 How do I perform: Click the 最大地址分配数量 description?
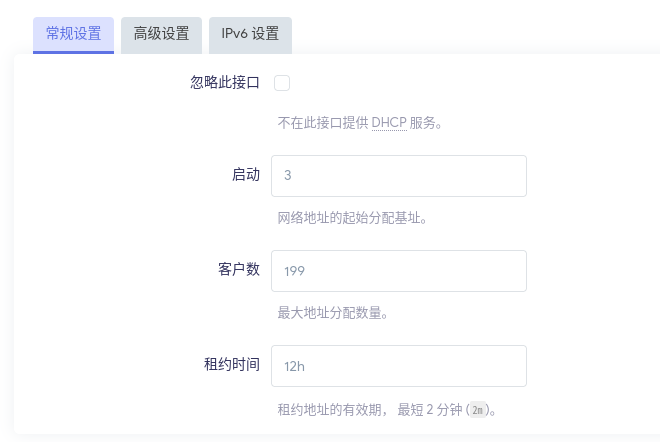[x=332, y=313]
